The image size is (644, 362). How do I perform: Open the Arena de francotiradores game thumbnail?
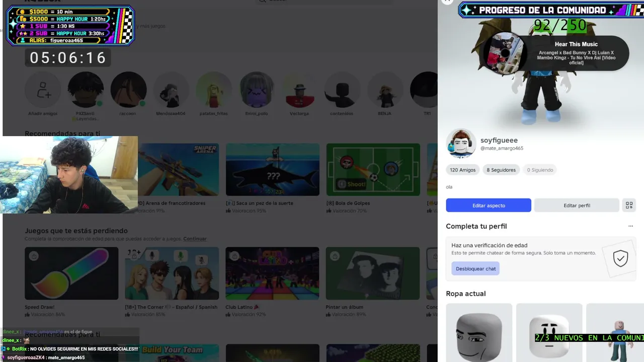(x=178, y=169)
